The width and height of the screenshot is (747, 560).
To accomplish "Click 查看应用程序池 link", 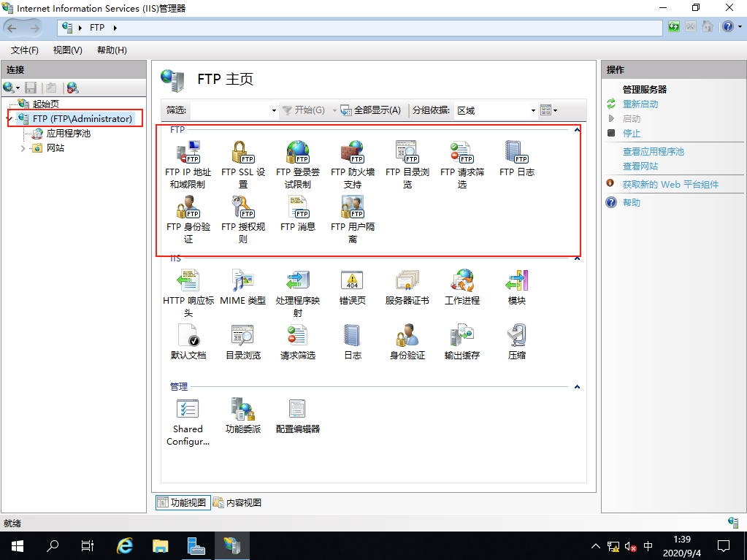I will (653, 151).
